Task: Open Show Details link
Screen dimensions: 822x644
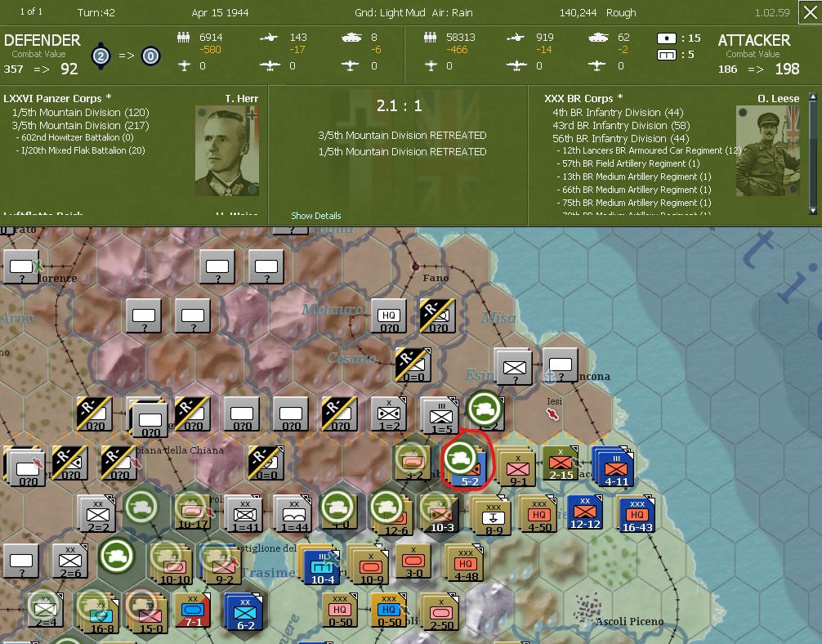Action: point(316,216)
